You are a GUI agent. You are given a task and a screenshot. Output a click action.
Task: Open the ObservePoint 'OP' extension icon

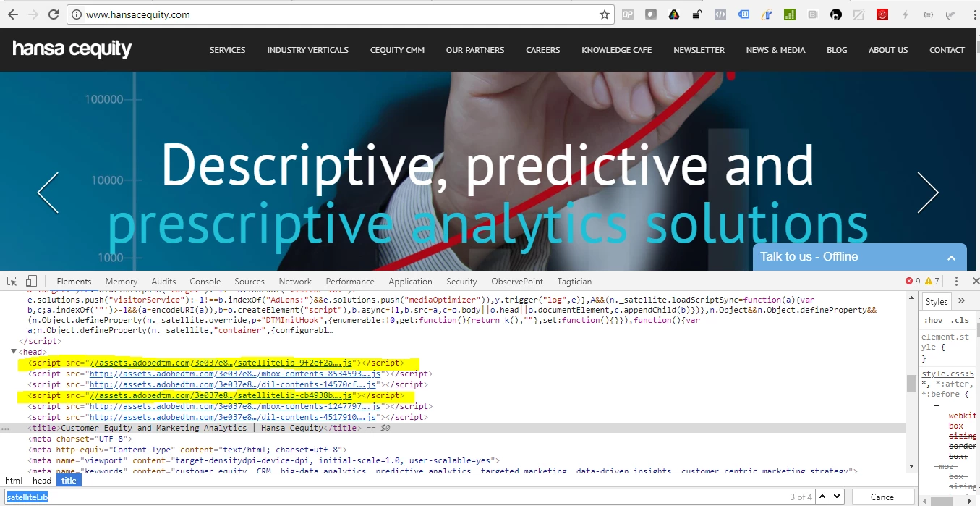tap(628, 14)
